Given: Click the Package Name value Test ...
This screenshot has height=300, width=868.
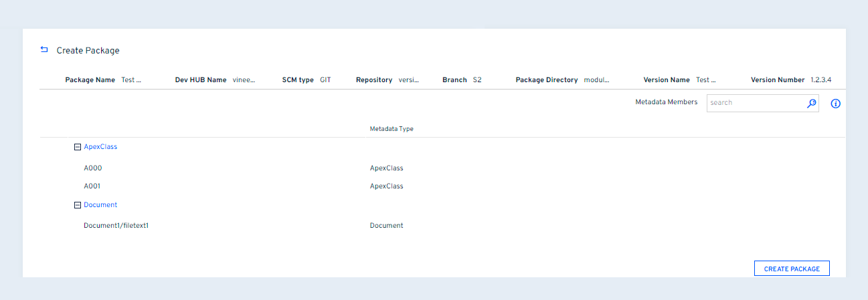Looking at the screenshot, I should (x=131, y=80).
